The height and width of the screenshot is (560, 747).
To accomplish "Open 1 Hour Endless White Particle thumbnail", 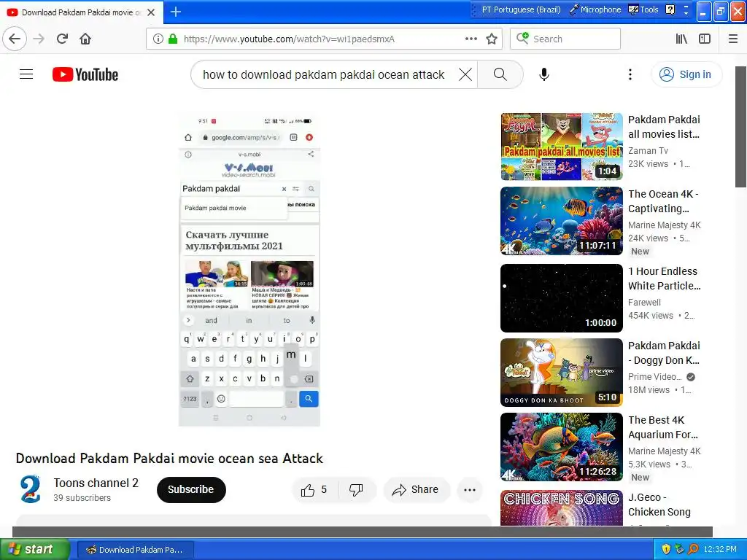I will [562, 298].
